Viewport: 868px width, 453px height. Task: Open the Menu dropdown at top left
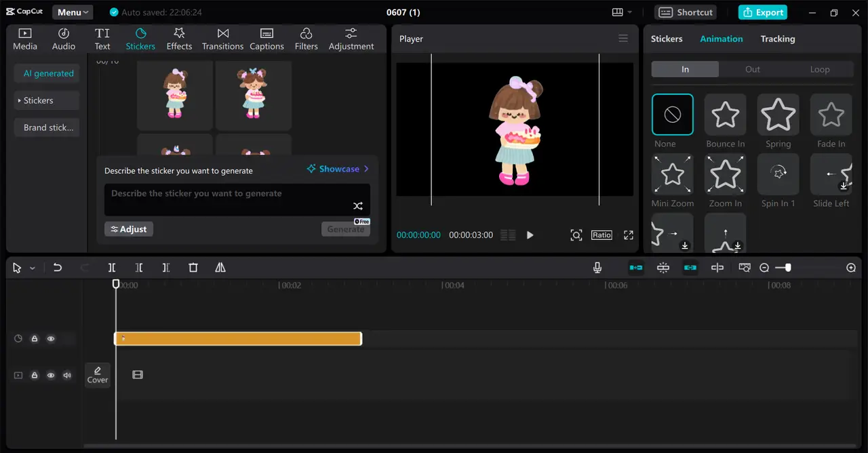72,12
